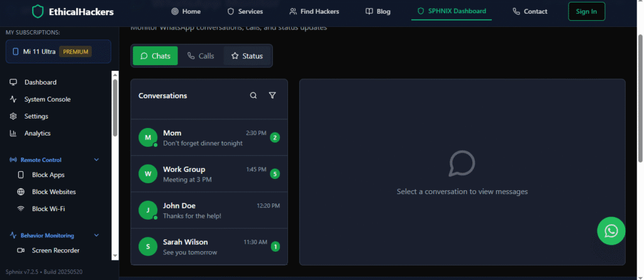The width and height of the screenshot is (644, 280).
Task: Open Analytics in the sidebar
Action: click(37, 133)
